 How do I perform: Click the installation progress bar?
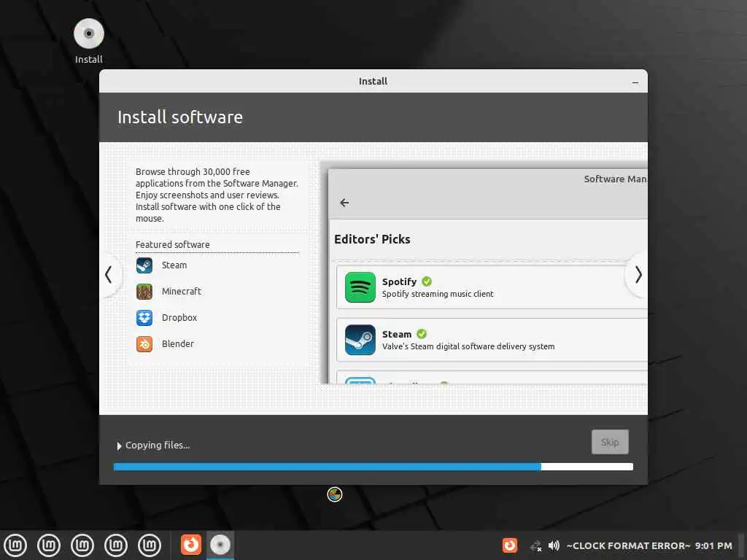tap(373, 467)
